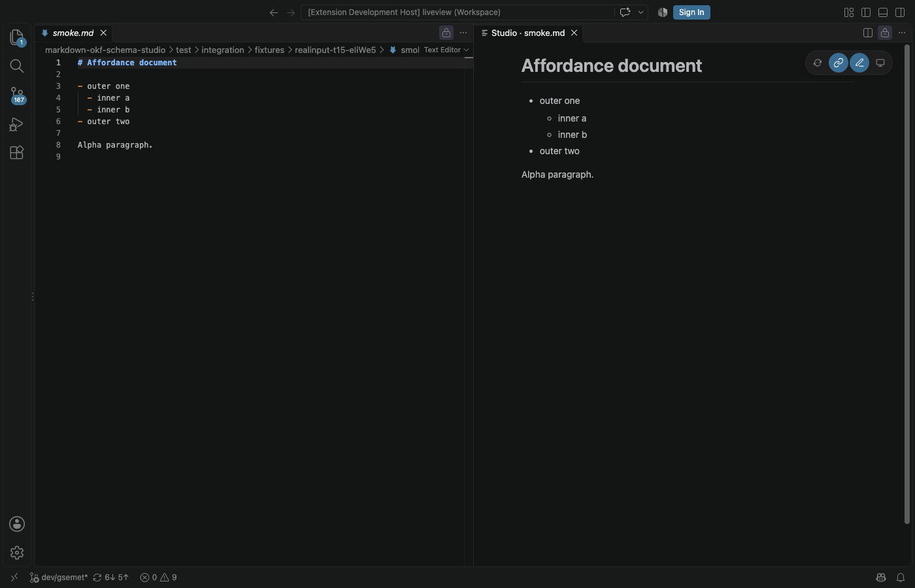Click the integration breadcrumb segment
Screen dimensions: 915x588
coord(222,50)
